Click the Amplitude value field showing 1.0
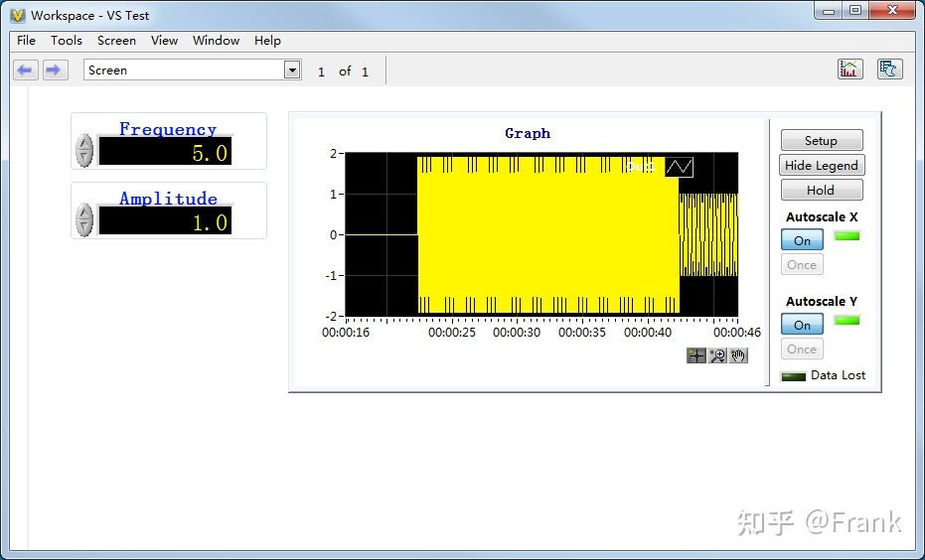This screenshot has width=925, height=560. [x=165, y=221]
